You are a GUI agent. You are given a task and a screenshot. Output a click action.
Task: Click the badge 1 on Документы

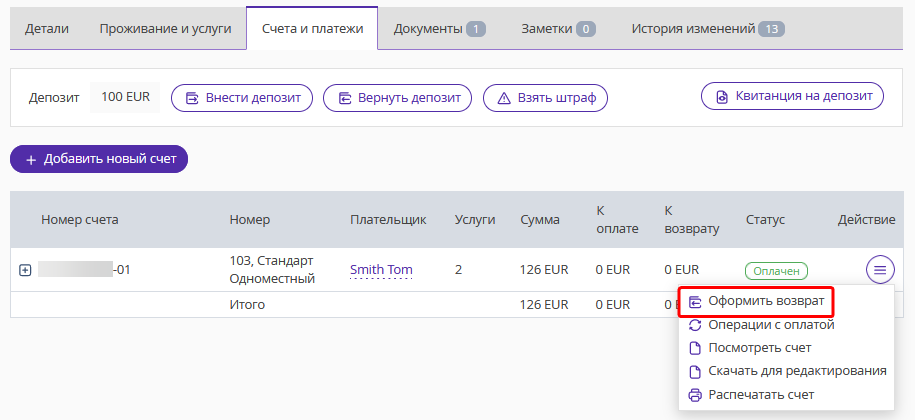click(x=476, y=29)
